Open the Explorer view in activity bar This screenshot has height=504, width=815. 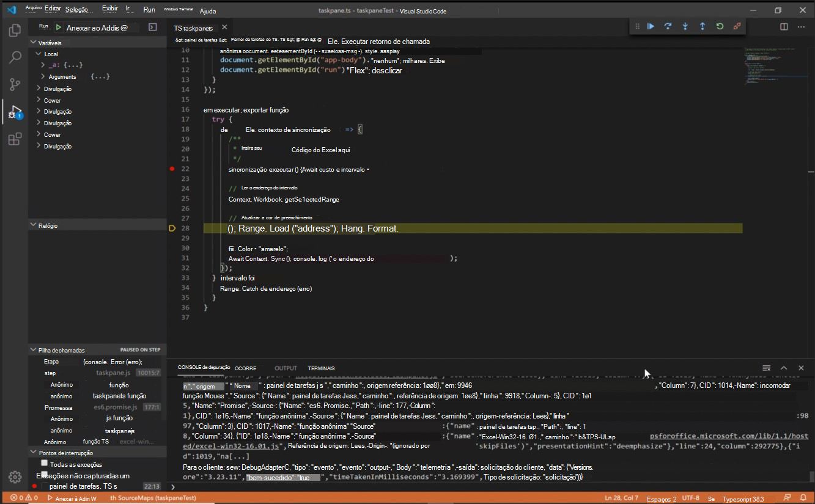15,29
